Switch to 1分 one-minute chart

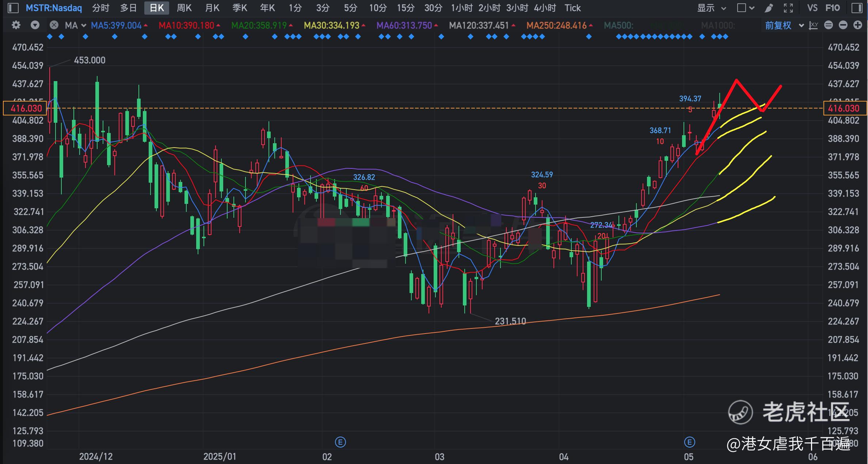click(x=295, y=8)
